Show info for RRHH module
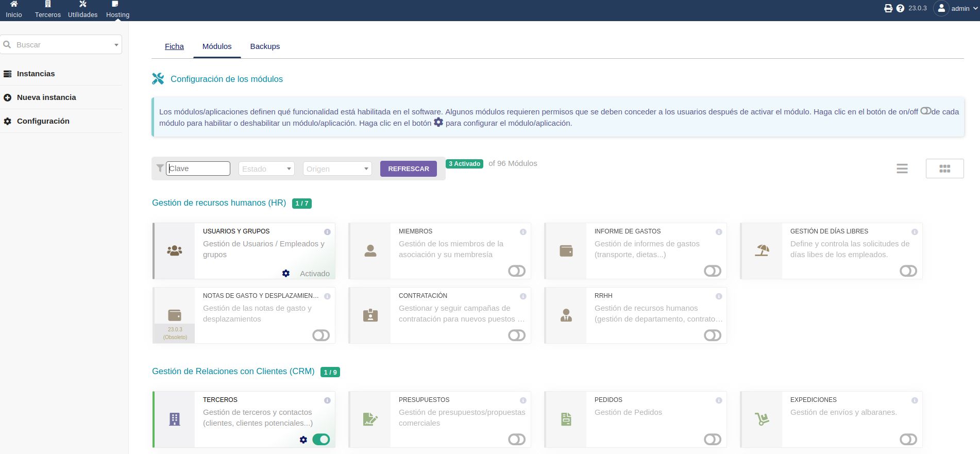The image size is (980, 454). pos(719,296)
